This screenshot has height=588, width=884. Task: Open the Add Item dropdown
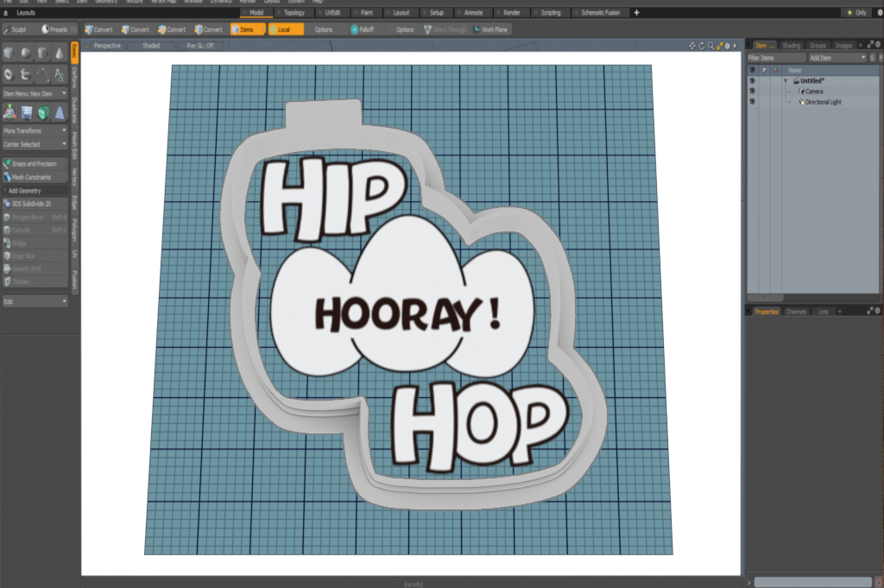pyautogui.click(x=837, y=58)
